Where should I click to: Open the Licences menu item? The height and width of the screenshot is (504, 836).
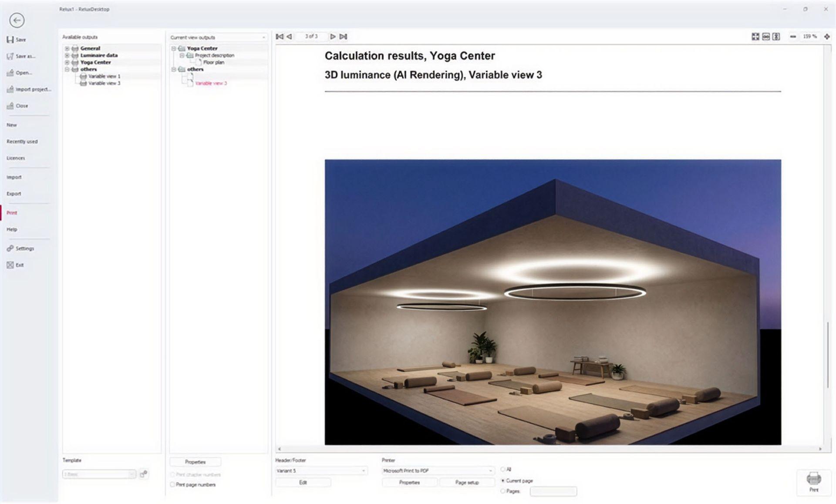click(x=16, y=158)
